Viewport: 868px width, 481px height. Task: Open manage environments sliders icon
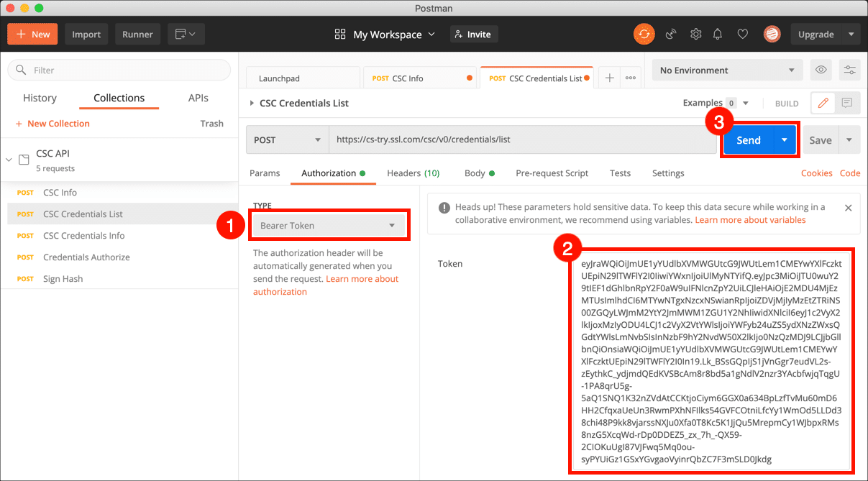point(850,70)
